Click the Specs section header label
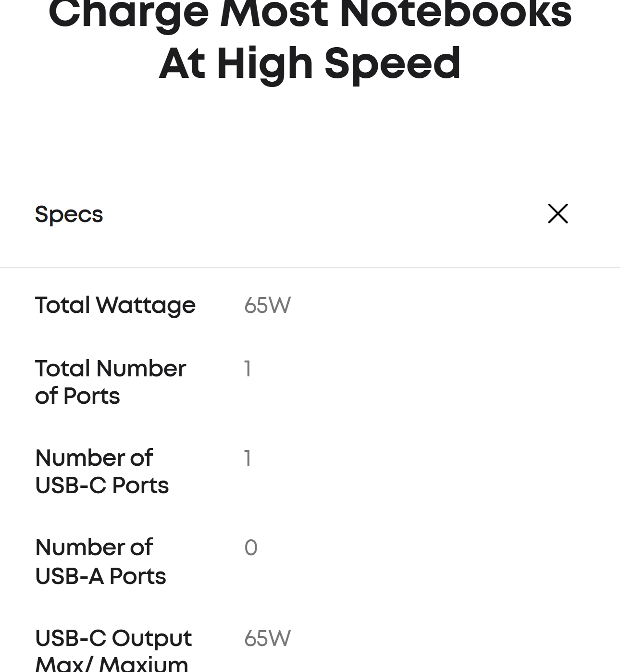Screen dimensions: 620x672 (x=69, y=214)
